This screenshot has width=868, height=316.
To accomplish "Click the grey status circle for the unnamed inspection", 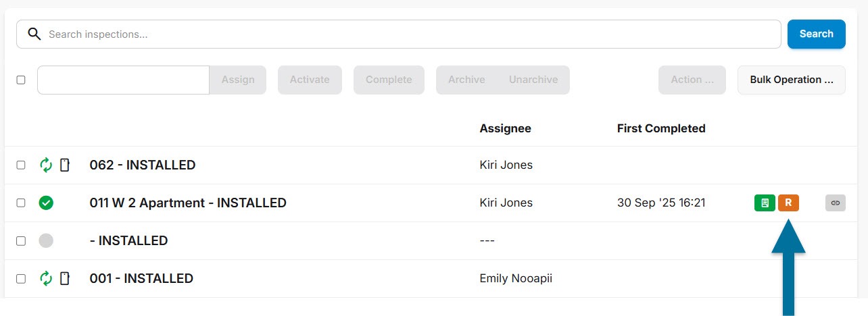I will coord(46,240).
